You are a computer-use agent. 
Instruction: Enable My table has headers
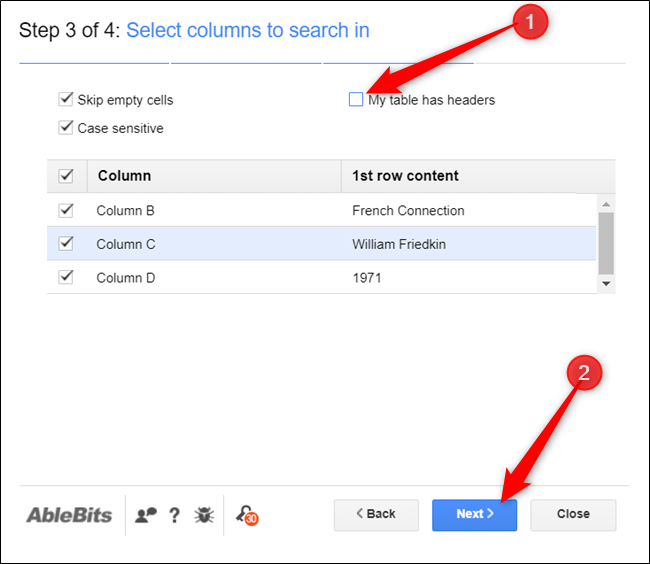tap(356, 99)
